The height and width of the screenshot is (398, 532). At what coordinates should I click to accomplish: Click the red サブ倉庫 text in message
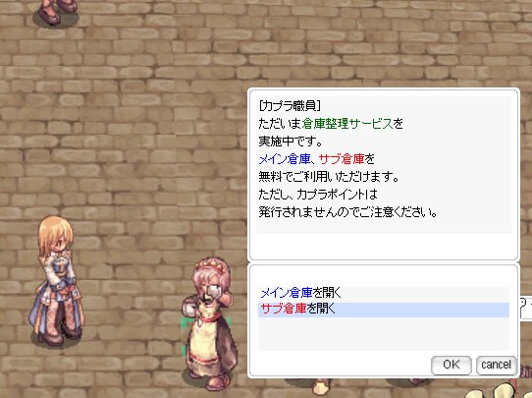pos(342,159)
